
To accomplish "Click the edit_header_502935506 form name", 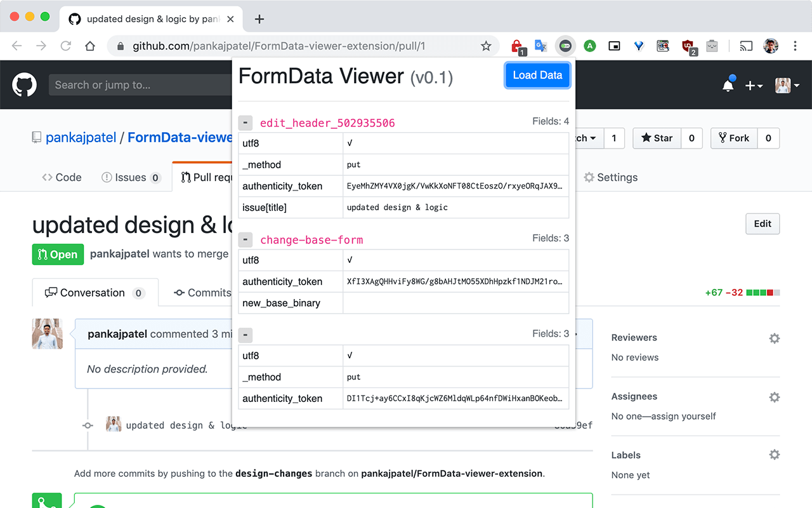I will pyautogui.click(x=327, y=123).
